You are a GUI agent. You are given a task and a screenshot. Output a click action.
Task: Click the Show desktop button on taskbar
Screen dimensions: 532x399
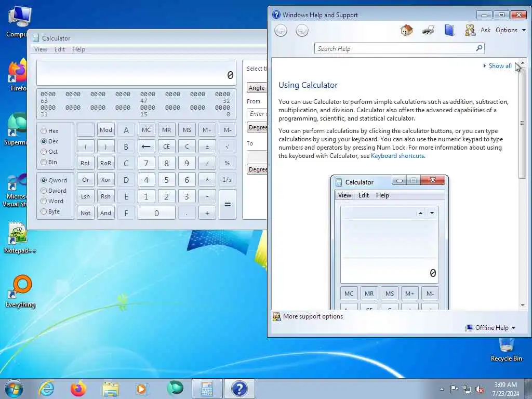click(x=529, y=389)
